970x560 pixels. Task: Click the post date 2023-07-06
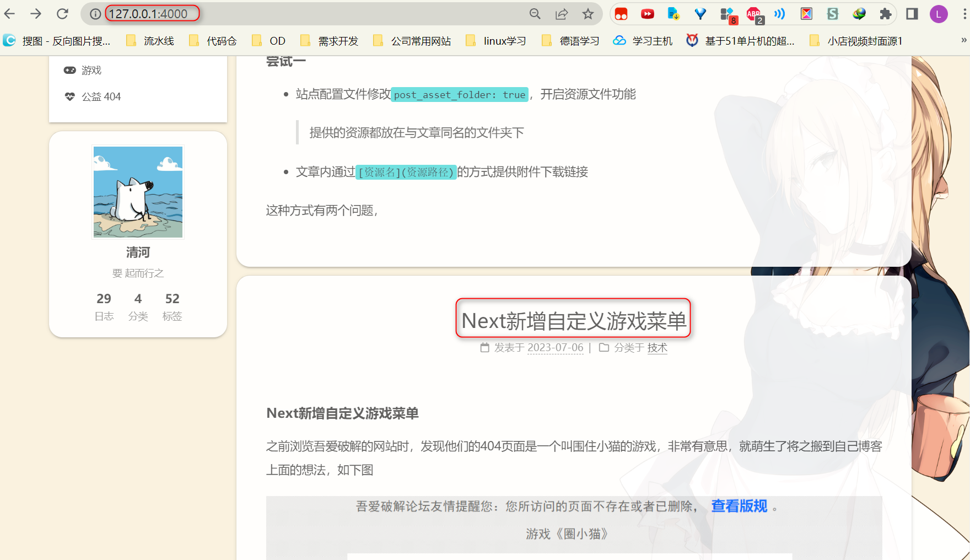pos(555,348)
